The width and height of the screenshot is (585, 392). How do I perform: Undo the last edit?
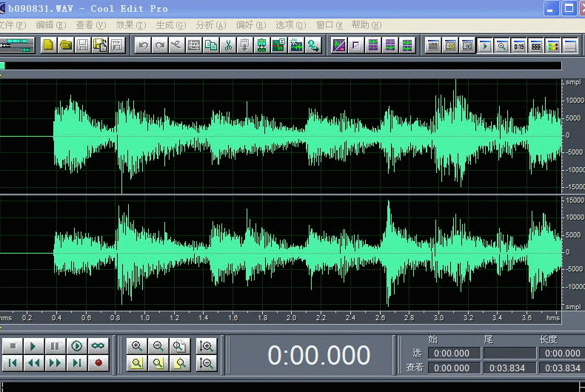(x=142, y=45)
